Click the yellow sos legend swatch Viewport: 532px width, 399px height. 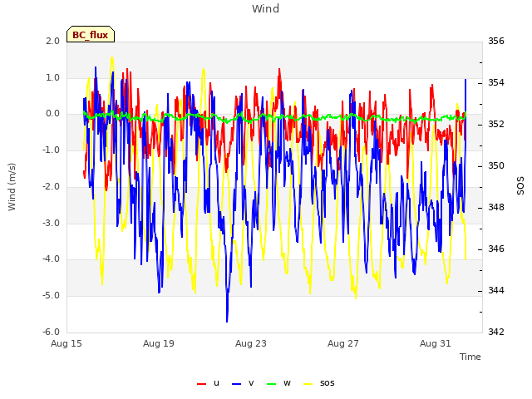click(308, 384)
